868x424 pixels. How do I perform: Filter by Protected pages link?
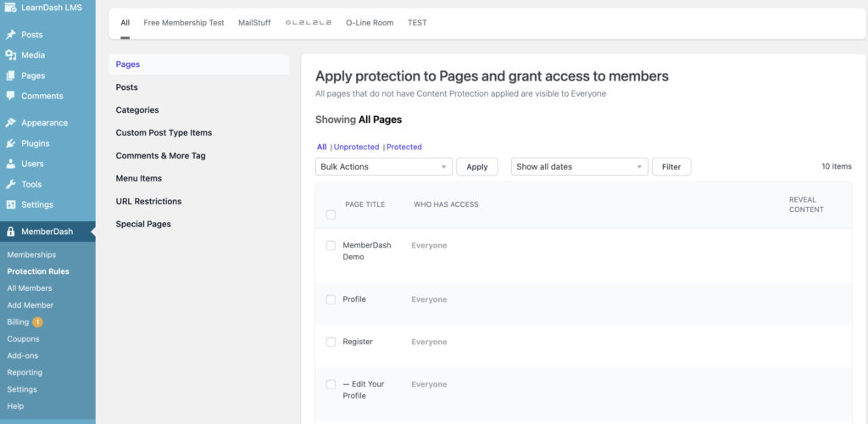404,148
